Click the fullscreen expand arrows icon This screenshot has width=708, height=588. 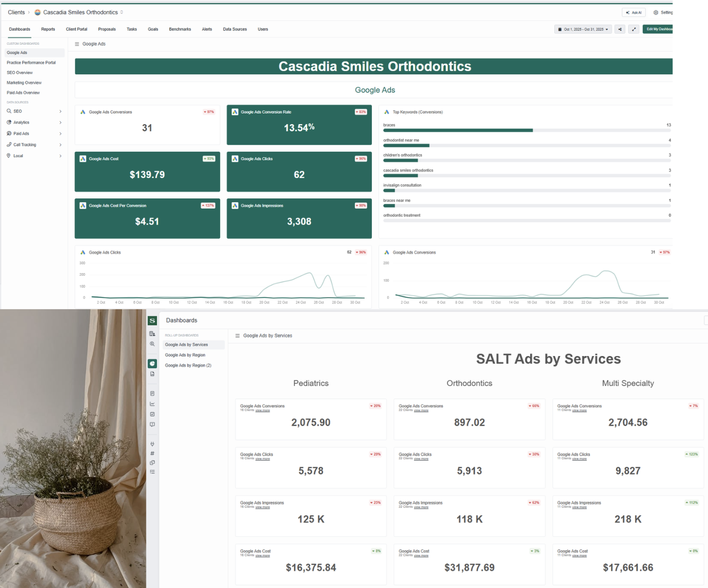[x=634, y=29]
